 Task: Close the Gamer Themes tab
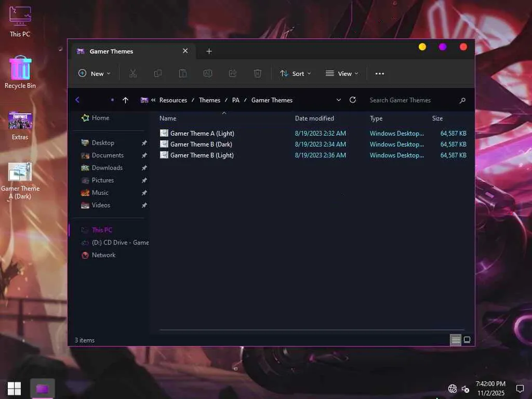coord(185,51)
